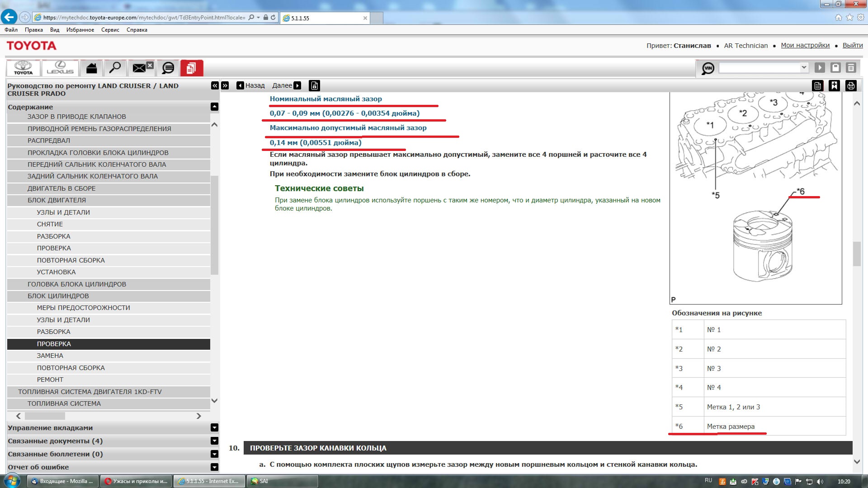
Task: Open РАСПРЕДВАЛ tree item
Action: pyautogui.click(x=108, y=141)
